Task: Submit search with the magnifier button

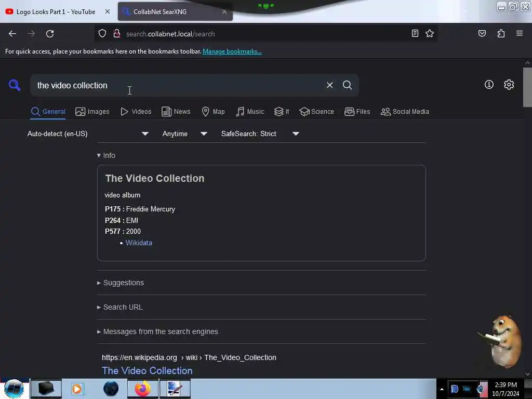Action: (x=347, y=85)
